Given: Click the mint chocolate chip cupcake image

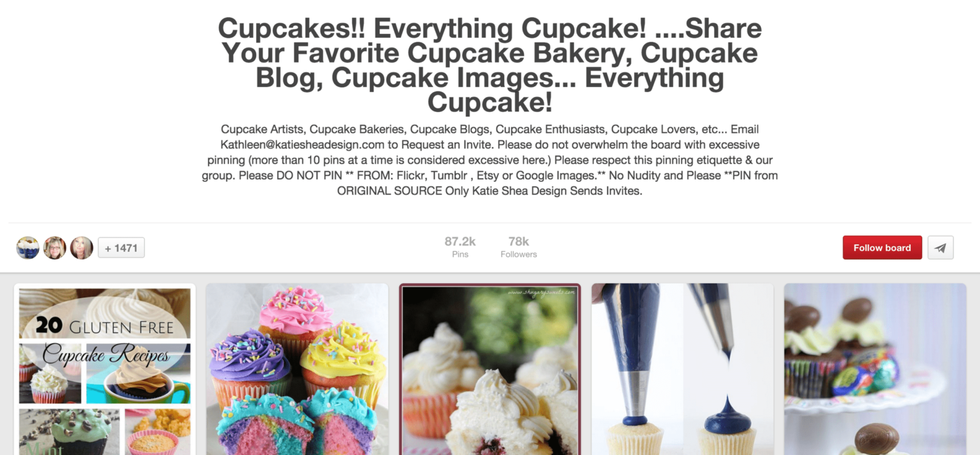Looking at the screenshot, I should [69, 432].
